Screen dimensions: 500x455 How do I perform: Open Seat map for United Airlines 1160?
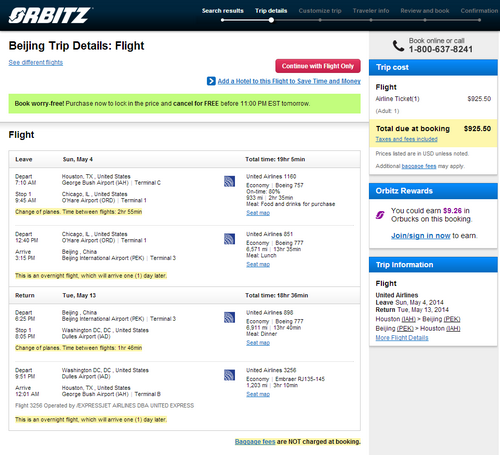258,213
